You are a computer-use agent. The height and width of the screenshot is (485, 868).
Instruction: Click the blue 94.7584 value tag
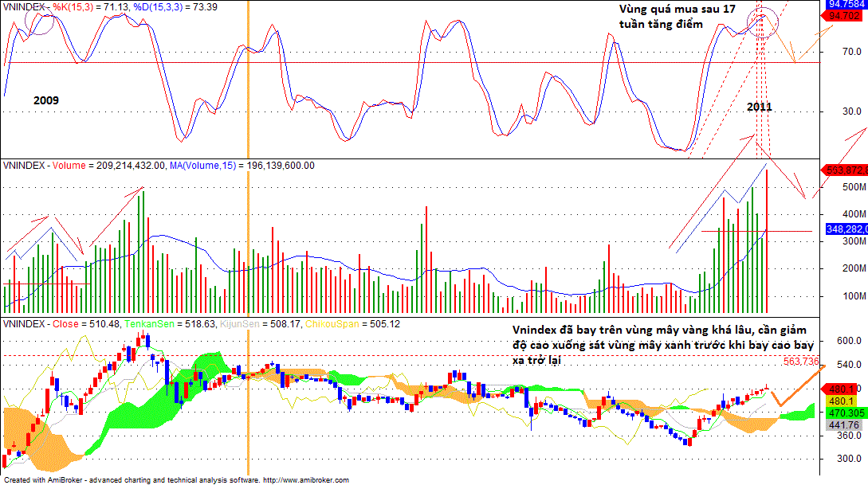tap(846, 4)
